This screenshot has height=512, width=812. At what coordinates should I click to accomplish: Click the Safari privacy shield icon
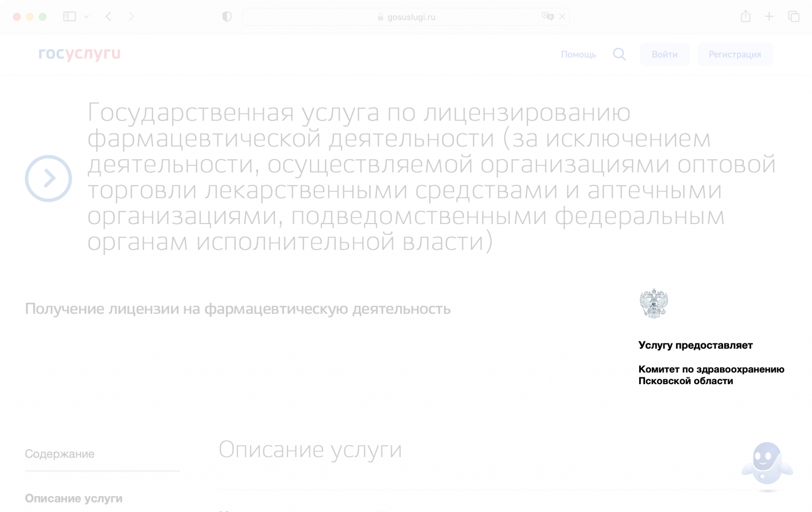coord(226,16)
